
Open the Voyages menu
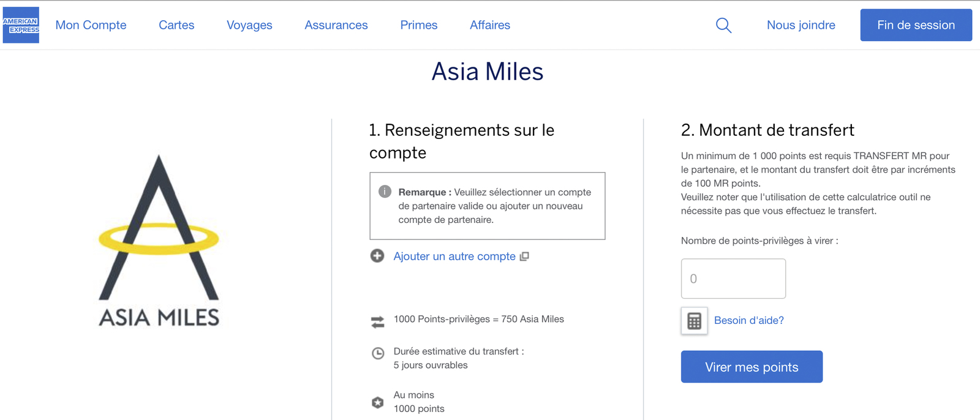click(249, 25)
